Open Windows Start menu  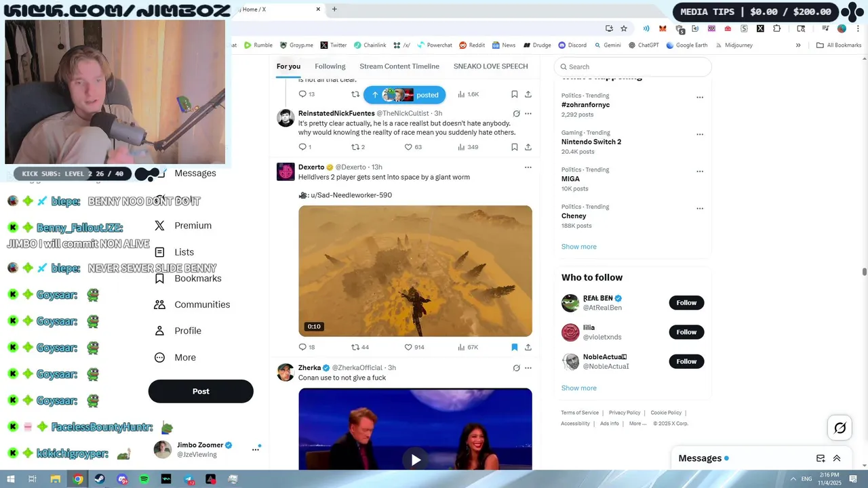[10, 479]
